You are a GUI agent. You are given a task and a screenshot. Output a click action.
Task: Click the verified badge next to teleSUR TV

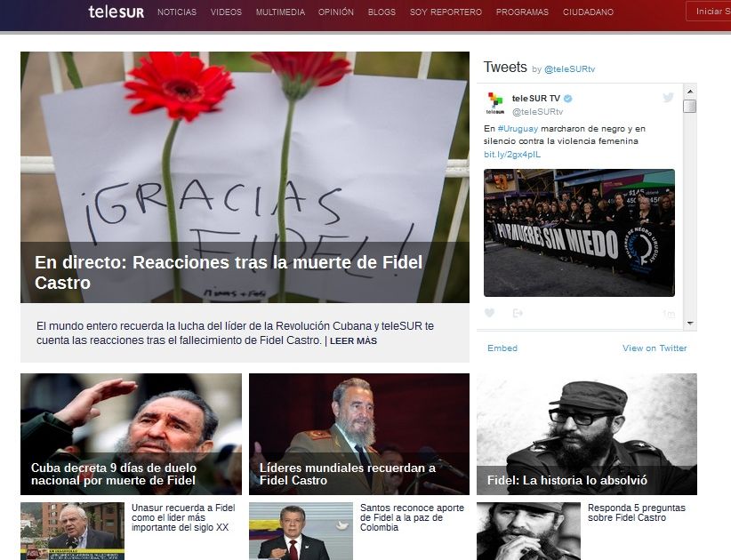click(568, 99)
